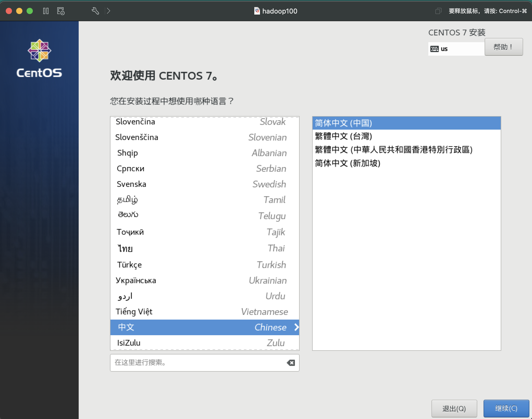This screenshot has width=532, height=419.
Task: Click the forward arrow icon beside the wrench
Action: [108, 11]
